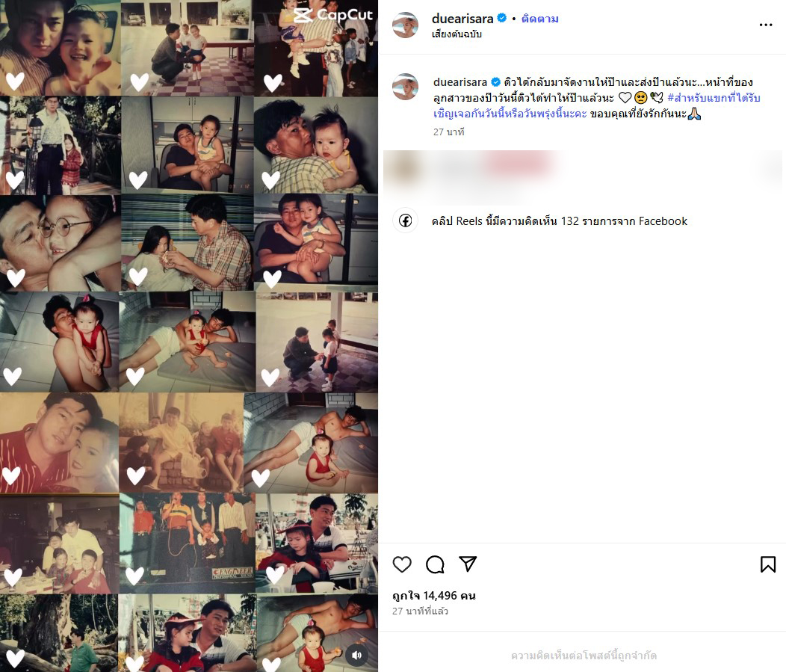Screen dimensions: 786x672
Task: Open the duearisara username in header
Action: click(x=462, y=19)
